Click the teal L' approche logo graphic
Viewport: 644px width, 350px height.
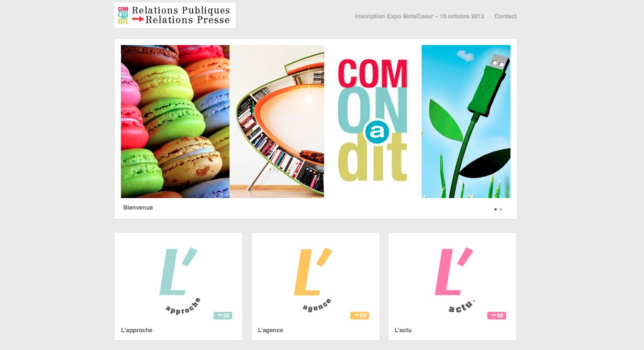tap(179, 281)
